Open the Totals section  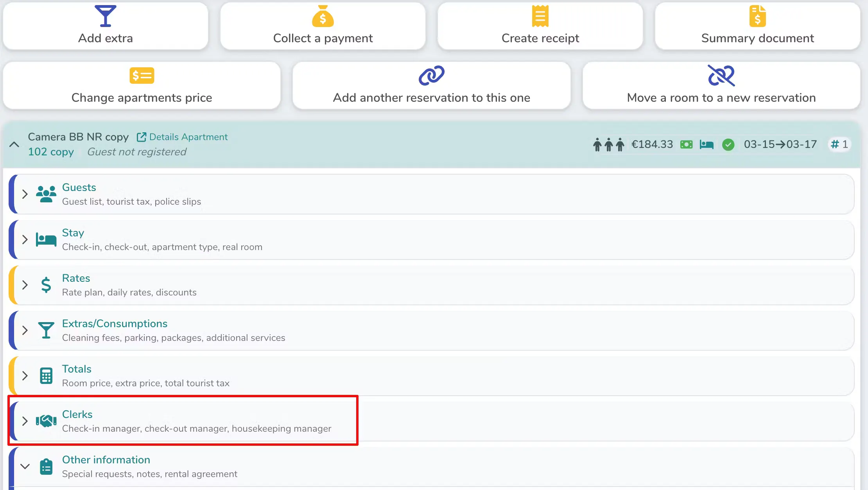click(77, 369)
